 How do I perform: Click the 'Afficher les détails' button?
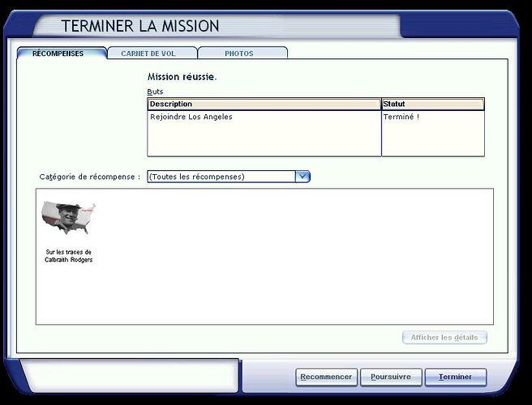pos(444,338)
